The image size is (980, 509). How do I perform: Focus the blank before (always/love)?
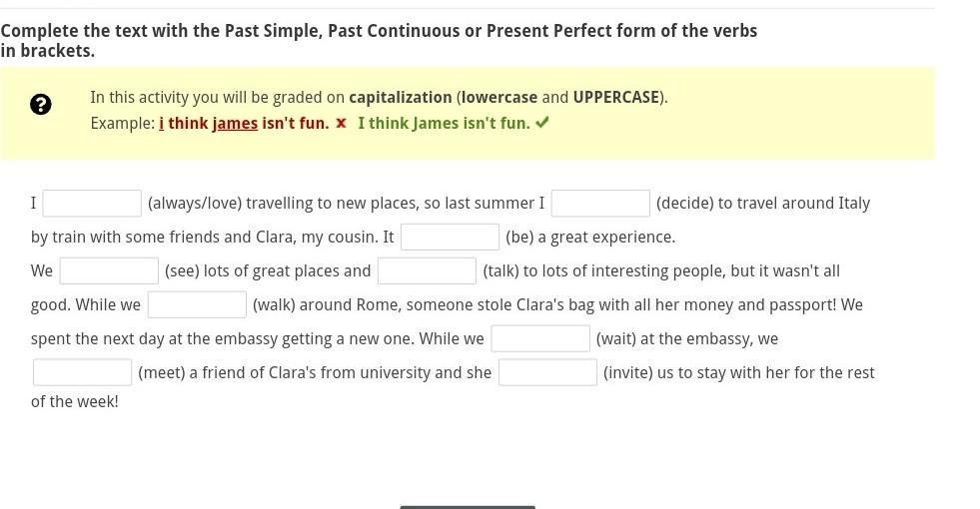coord(92,204)
